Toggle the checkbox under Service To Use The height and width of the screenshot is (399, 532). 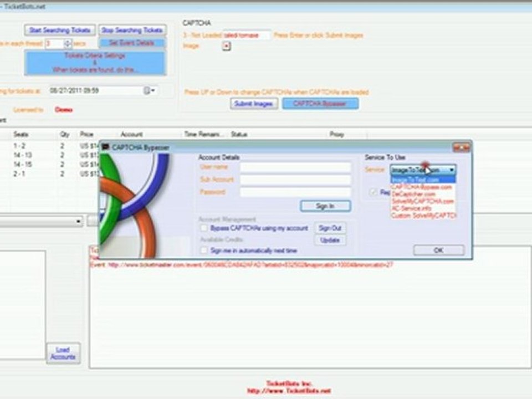point(374,192)
